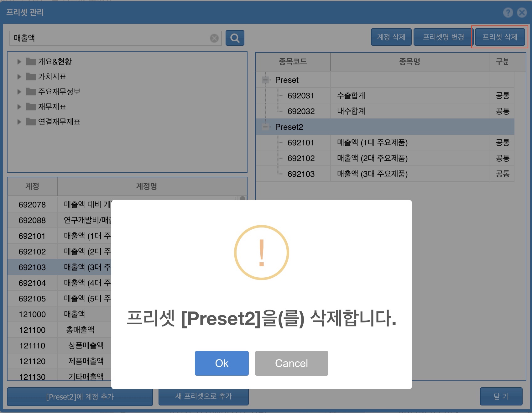Viewport: 532px width, 413px height.
Task: Select account row 692088
Action: [x=60, y=220]
